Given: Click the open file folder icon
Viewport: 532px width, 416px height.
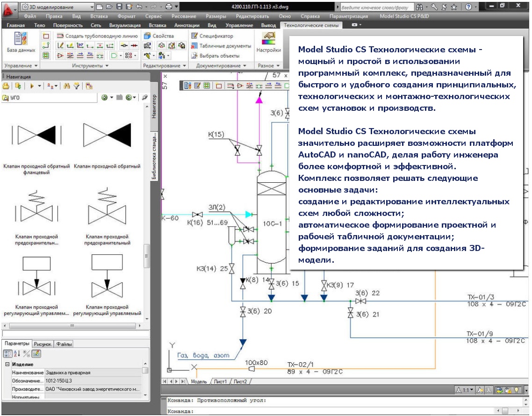Looking at the screenshot, I should pos(109,7).
